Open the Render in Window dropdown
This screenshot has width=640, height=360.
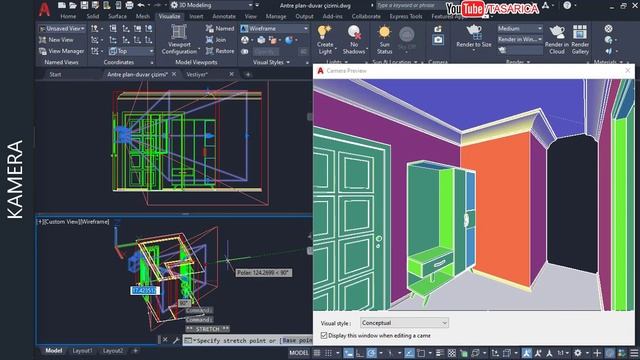tap(519, 40)
